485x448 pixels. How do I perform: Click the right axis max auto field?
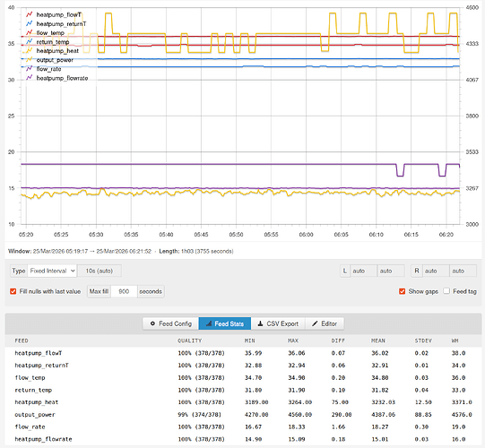[463, 271]
